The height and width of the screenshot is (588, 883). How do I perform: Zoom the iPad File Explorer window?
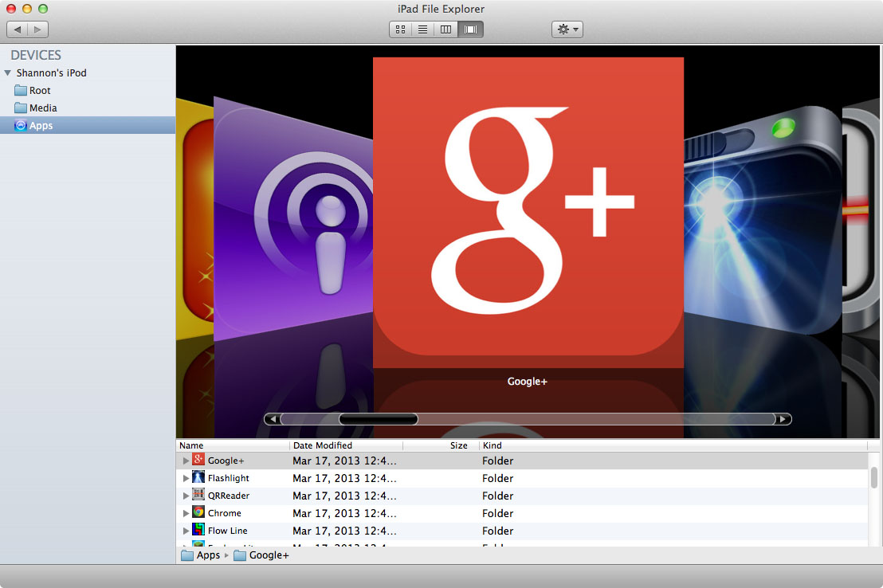[43, 9]
